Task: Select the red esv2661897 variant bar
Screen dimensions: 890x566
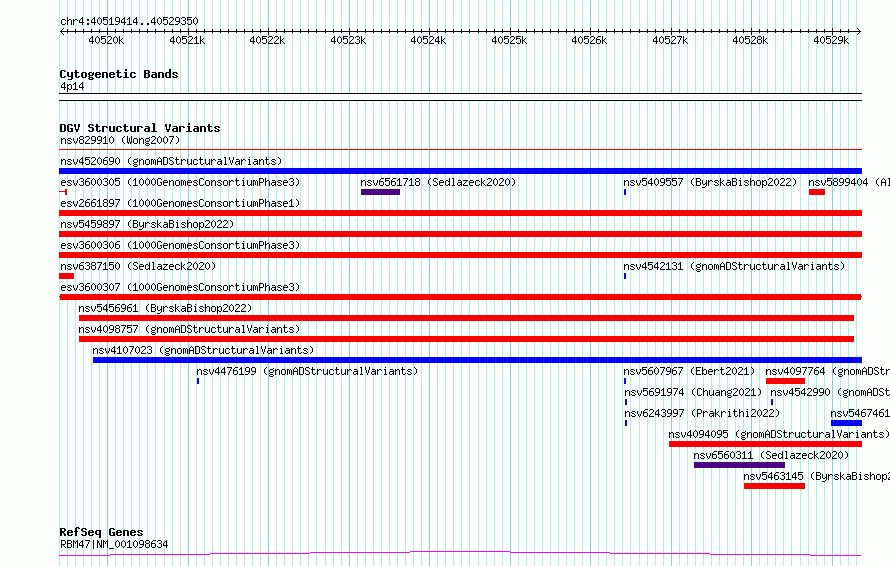Action: point(460,213)
